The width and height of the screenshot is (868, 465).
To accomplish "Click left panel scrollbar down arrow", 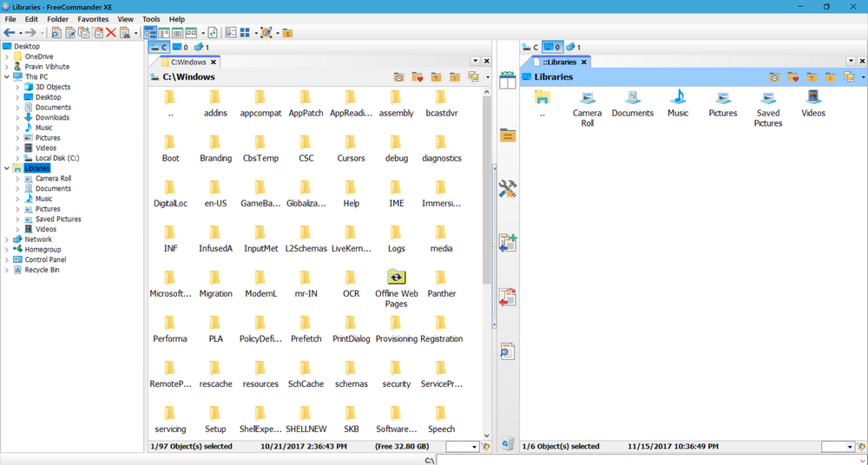I will click(x=487, y=436).
